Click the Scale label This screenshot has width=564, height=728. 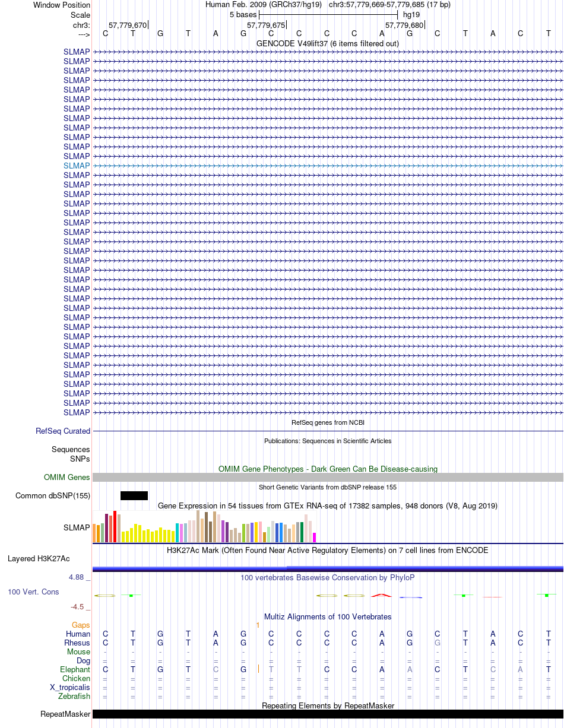(80, 14)
